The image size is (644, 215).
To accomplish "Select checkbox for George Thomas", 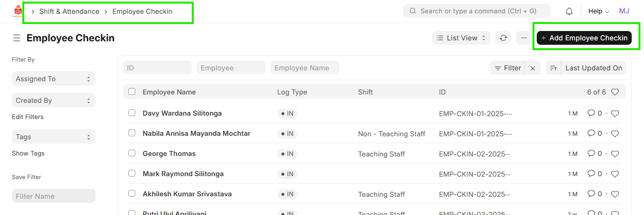I will click(x=132, y=153).
